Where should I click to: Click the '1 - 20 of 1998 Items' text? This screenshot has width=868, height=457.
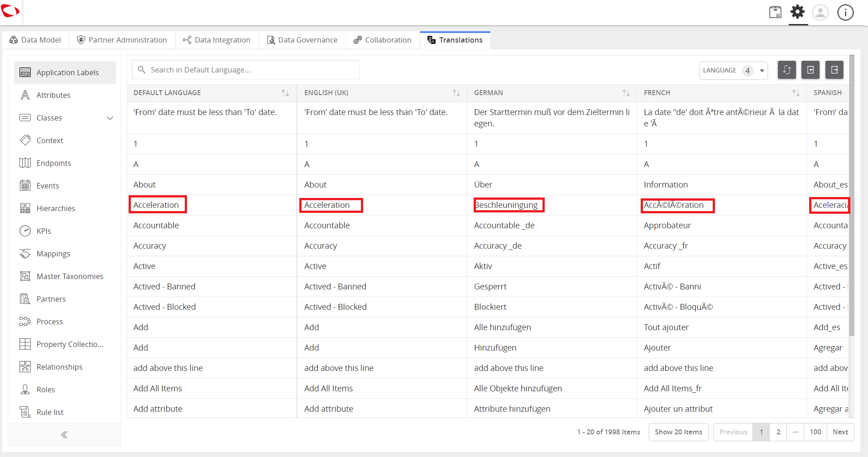pyautogui.click(x=609, y=432)
